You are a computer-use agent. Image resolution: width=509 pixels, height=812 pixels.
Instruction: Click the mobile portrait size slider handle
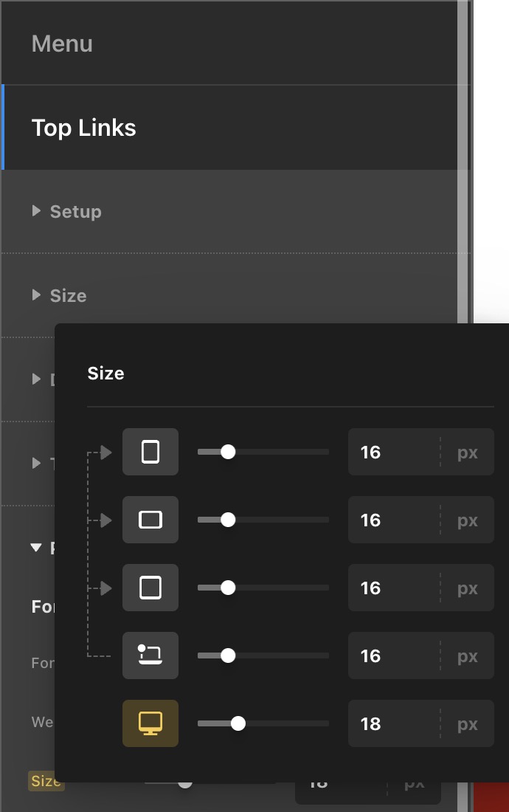point(228,452)
